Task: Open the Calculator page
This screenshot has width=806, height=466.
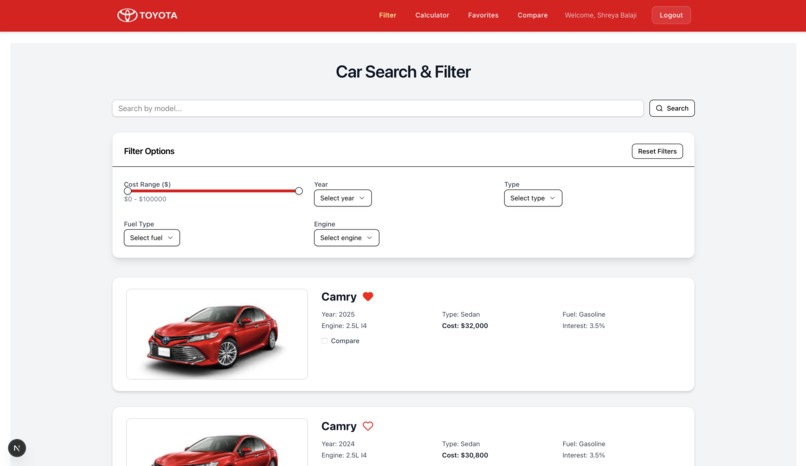Action: pyautogui.click(x=432, y=15)
